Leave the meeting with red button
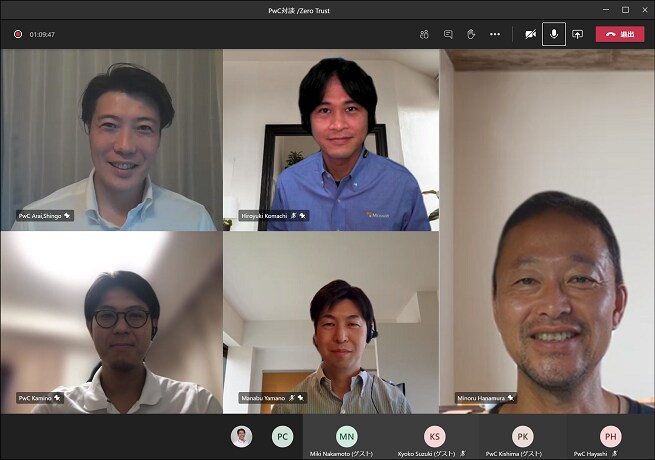Screen dimensions: 655x460 pos(620,34)
